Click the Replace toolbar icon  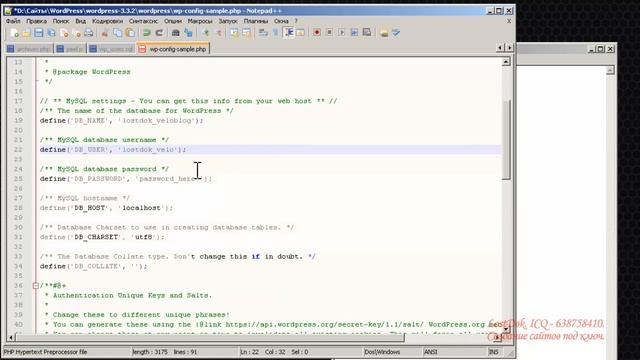(188, 33)
